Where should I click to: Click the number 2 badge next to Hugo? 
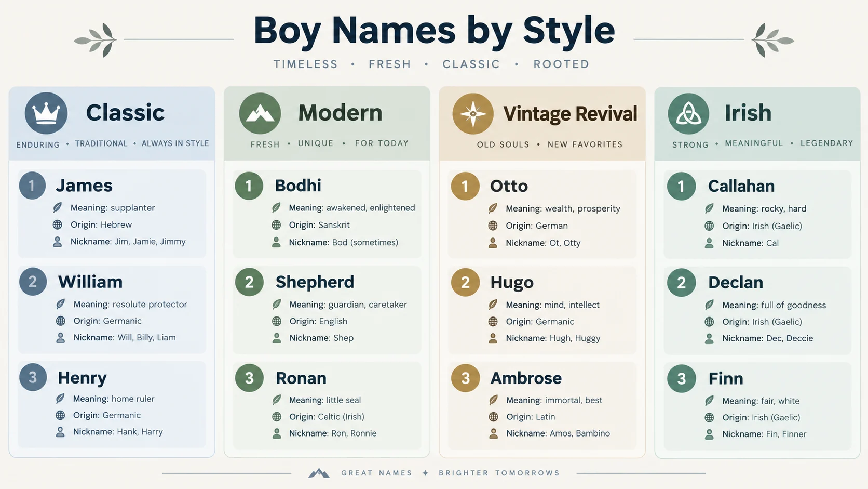coord(465,282)
